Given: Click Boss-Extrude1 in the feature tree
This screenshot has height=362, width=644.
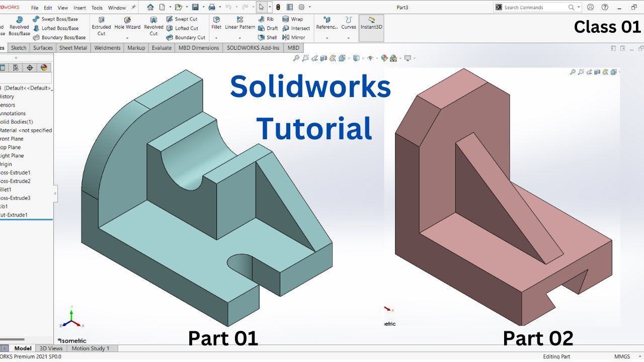Looking at the screenshot, I should point(15,172).
